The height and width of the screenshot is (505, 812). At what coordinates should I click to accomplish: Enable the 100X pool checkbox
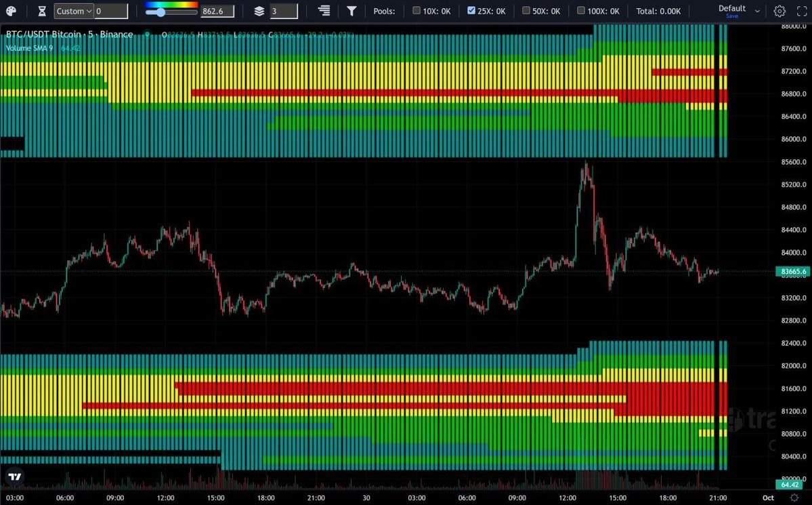581,10
